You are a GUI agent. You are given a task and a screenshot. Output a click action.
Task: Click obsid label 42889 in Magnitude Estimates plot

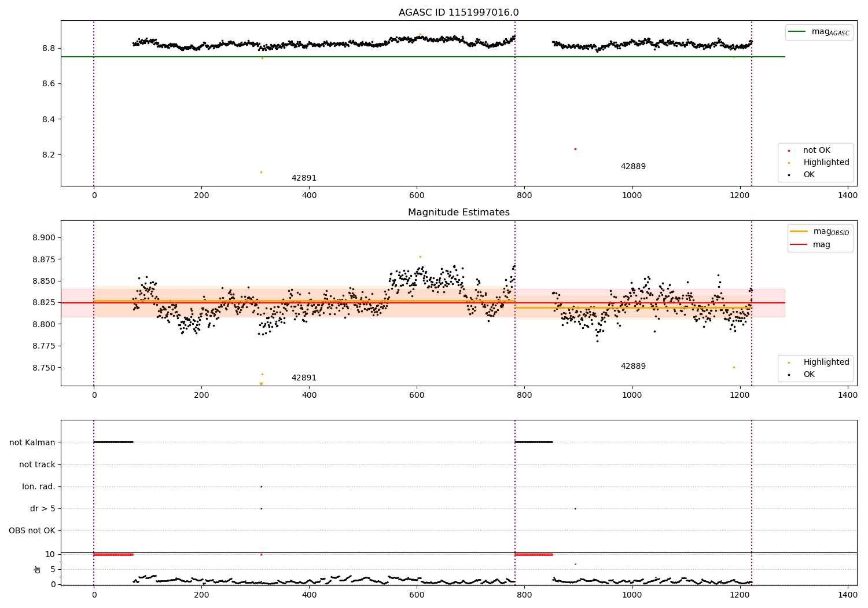click(x=633, y=367)
